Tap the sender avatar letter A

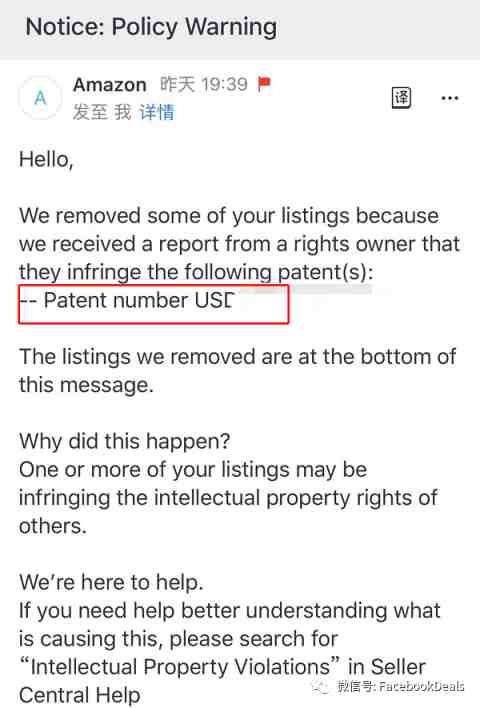pos(40,98)
